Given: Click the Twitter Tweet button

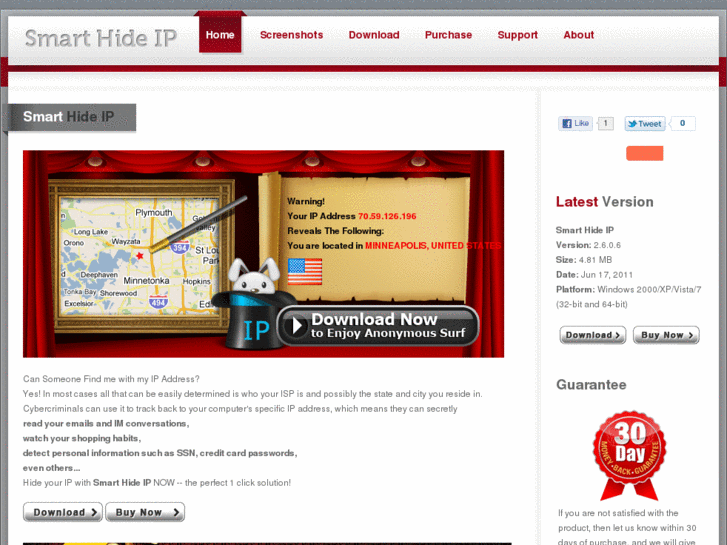Looking at the screenshot, I should 644,123.
